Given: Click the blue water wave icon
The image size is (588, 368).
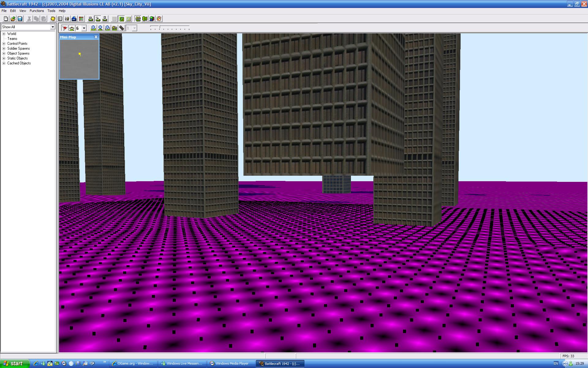Looking at the screenshot, I should pyautogui.click(x=74, y=19).
